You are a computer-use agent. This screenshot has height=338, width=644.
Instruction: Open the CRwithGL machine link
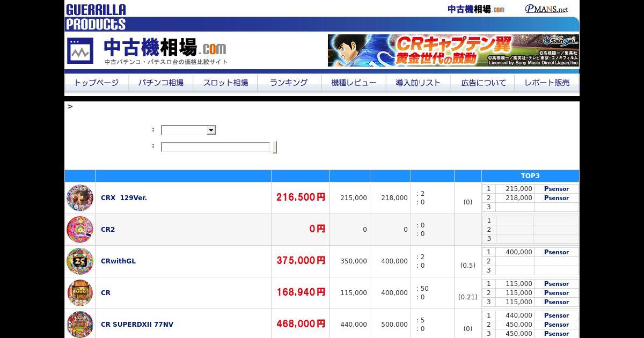118,261
